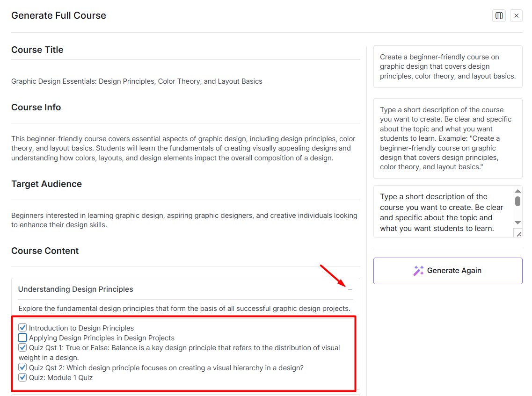Screen dimensions: 532x396
Task: Close the Generate Full Course dialog
Action: [516, 15]
